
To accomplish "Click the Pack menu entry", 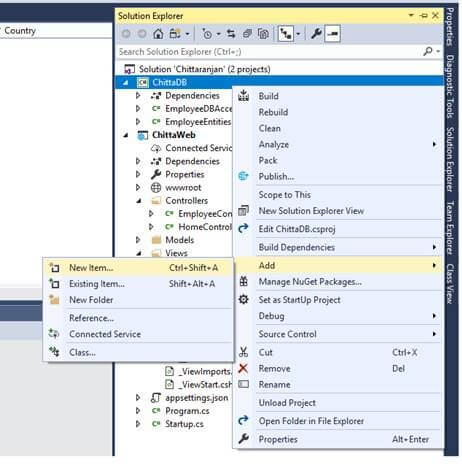I will [268, 161].
